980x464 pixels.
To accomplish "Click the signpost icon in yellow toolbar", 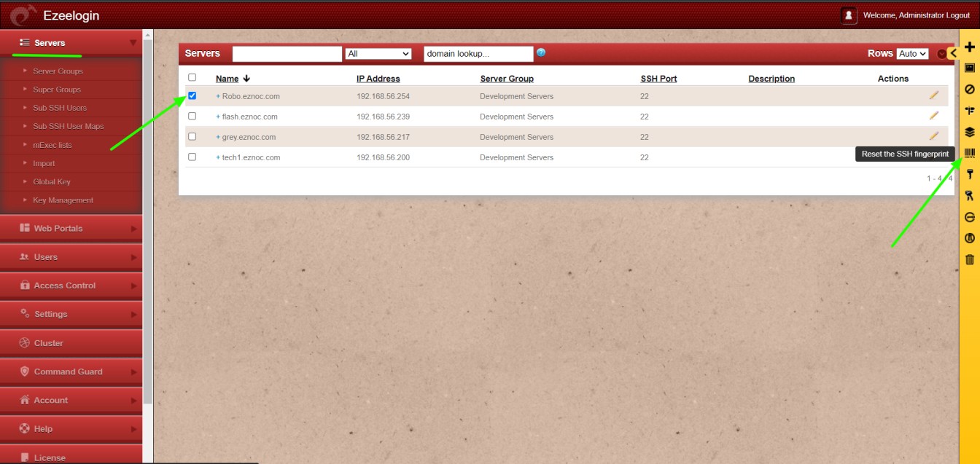I will tap(969, 111).
